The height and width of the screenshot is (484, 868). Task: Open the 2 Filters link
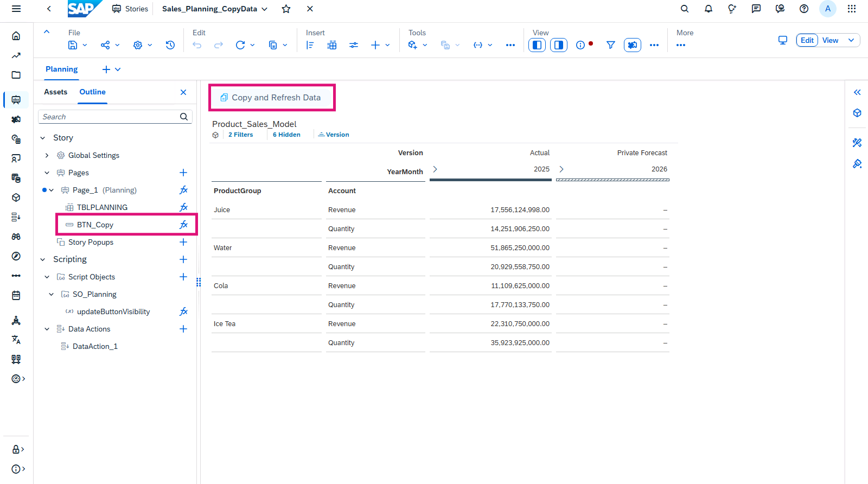(240, 135)
